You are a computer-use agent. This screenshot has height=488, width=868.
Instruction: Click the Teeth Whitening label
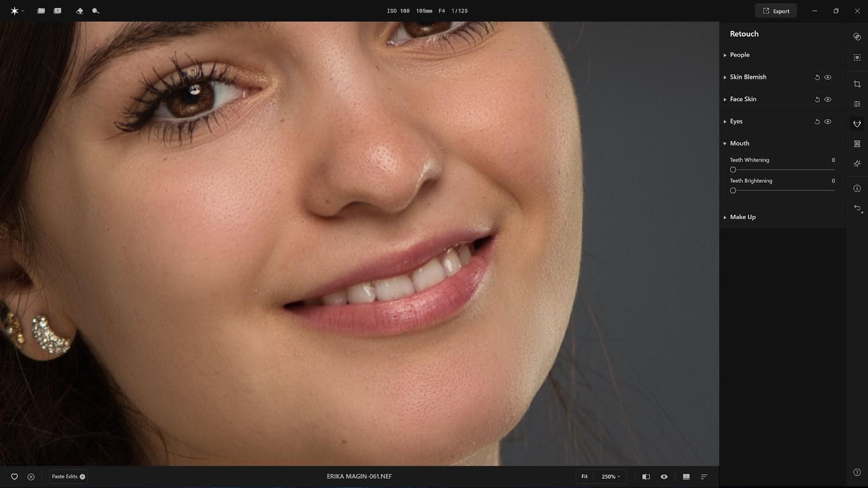coord(749,160)
